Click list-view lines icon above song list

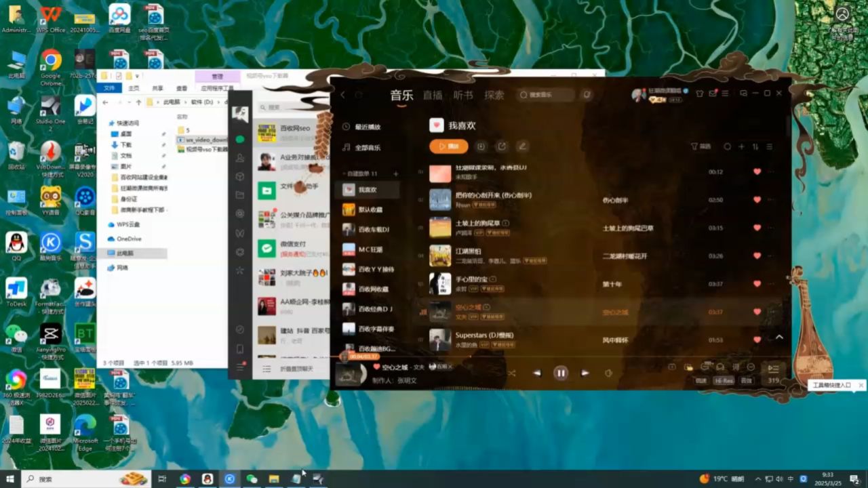[769, 146]
